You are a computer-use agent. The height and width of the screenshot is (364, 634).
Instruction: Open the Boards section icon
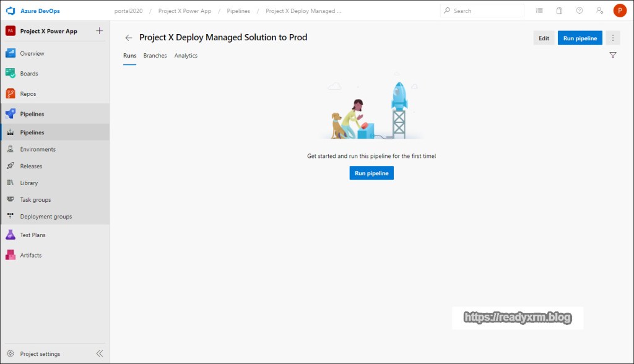11,74
